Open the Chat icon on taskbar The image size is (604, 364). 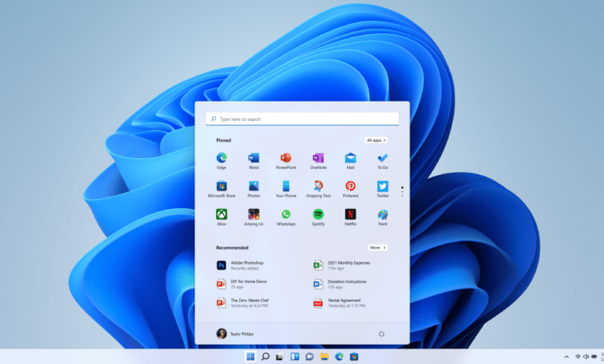(x=309, y=357)
